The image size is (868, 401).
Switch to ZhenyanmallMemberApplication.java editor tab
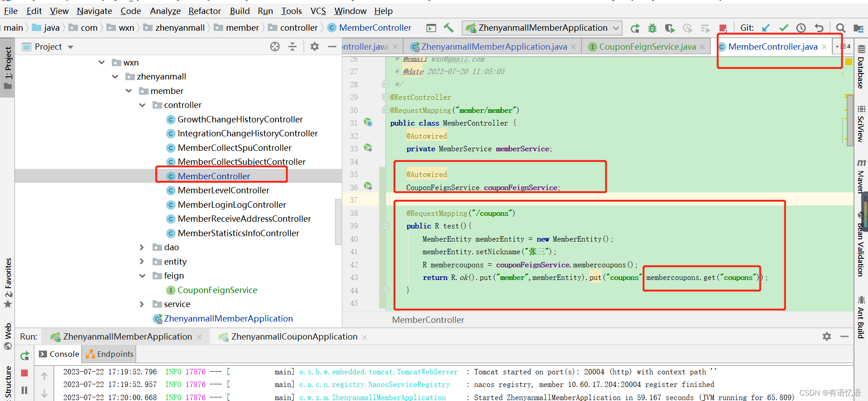coord(494,47)
